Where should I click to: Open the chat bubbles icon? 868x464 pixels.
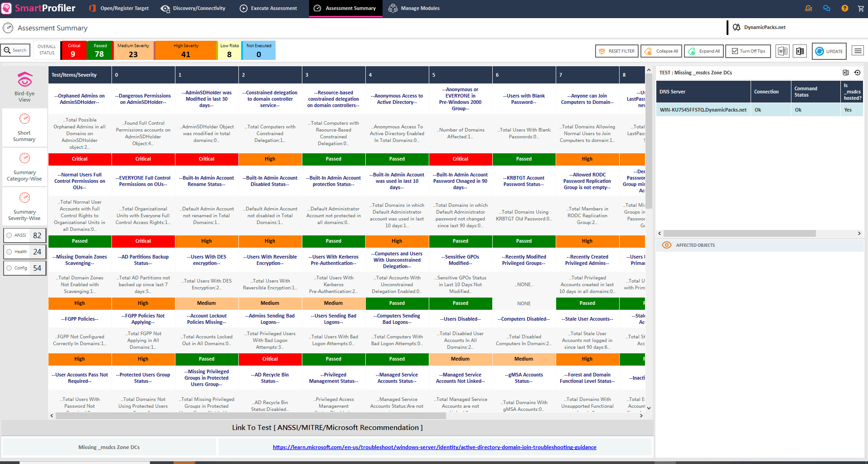827,8
